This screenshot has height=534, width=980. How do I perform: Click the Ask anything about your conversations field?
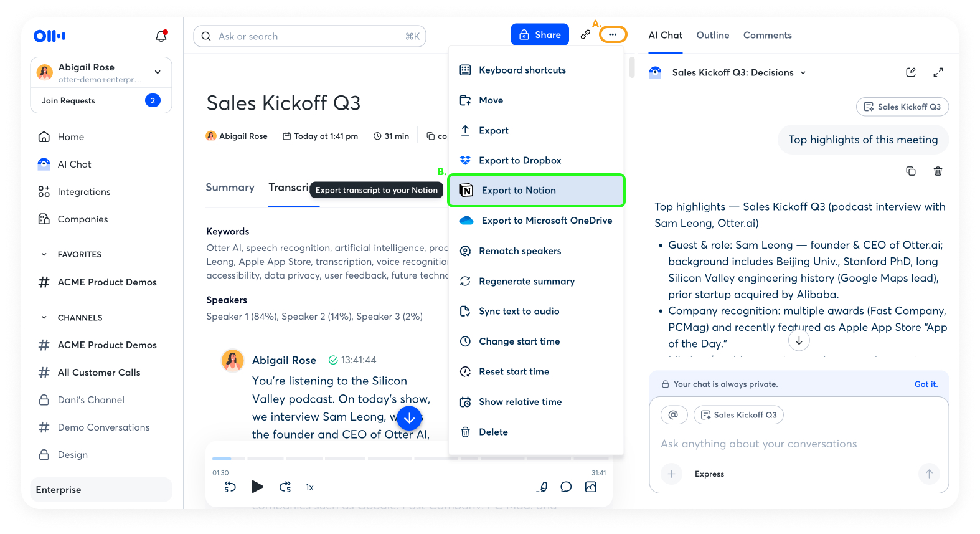click(x=759, y=444)
